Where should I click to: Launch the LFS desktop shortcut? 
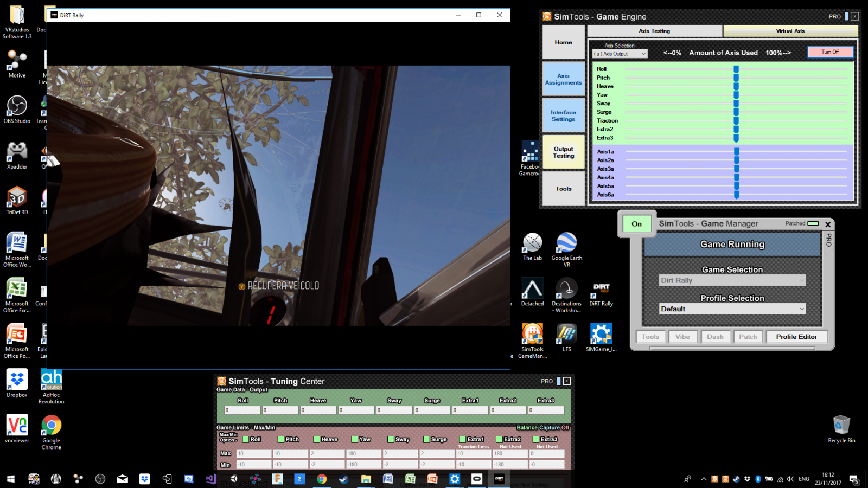[566, 335]
